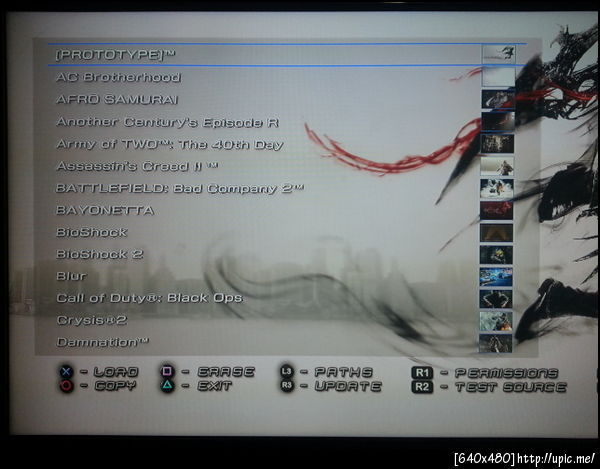Click the Triangle button icon for Exit
Screen dimensions: 600x469
pos(167,386)
